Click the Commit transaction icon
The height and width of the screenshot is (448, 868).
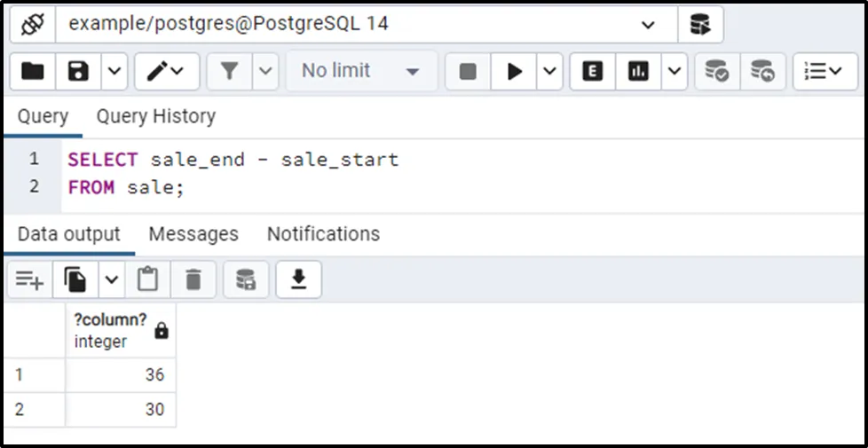716,72
